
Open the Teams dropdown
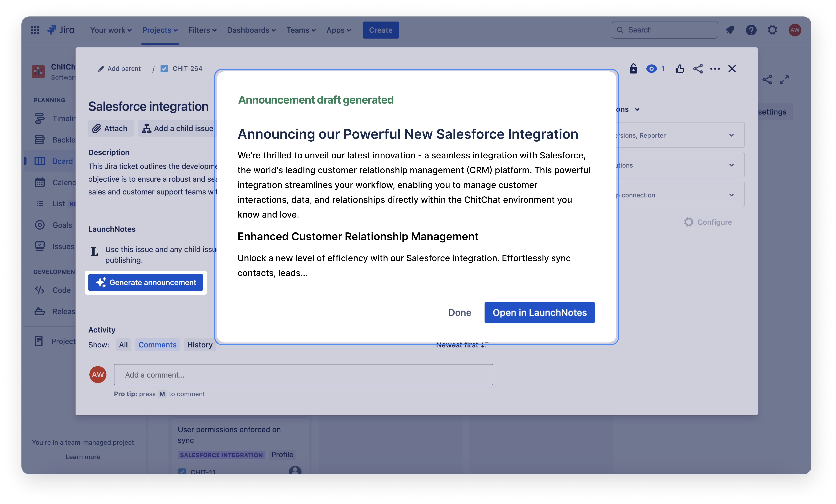click(301, 30)
